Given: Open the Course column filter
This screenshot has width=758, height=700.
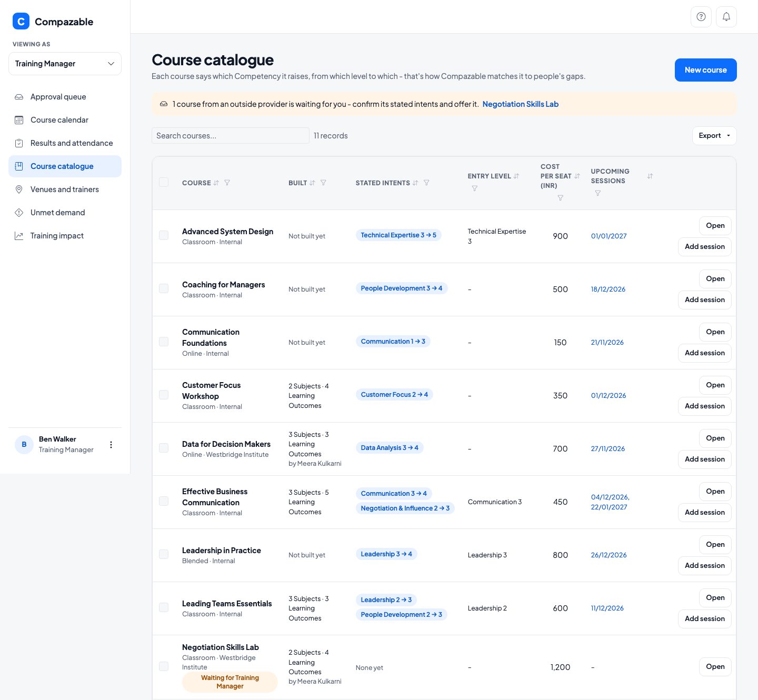Looking at the screenshot, I should [227, 183].
